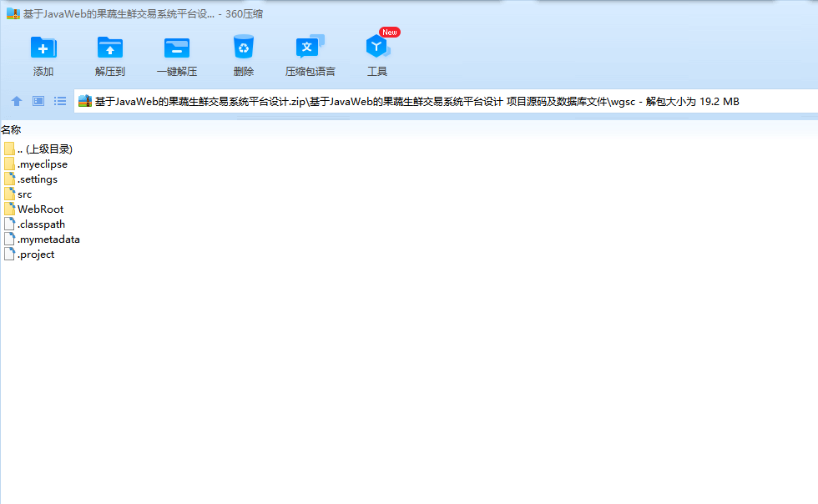Select the .settings folder
The image size is (818, 504).
coord(31,179)
